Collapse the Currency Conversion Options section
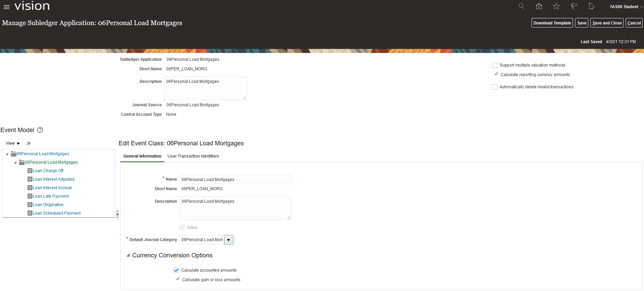Screen dimensions: 644x291 coord(128,255)
